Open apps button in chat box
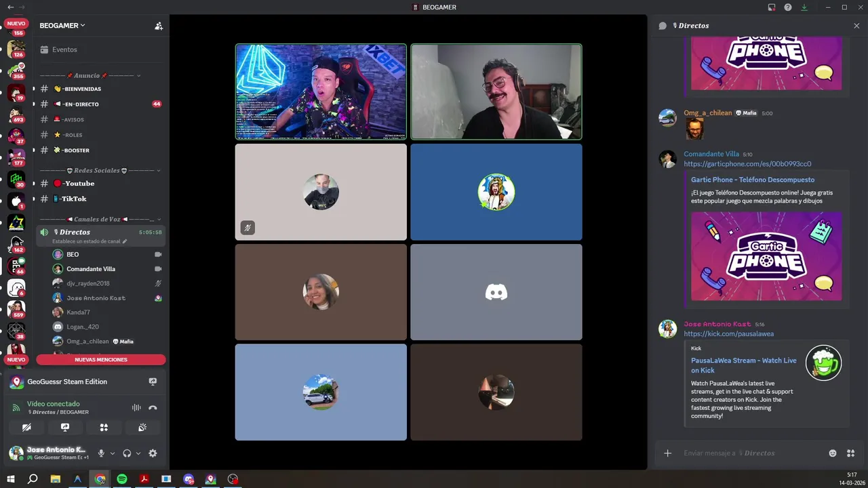The height and width of the screenshot is (488, 868). [851, 453]
